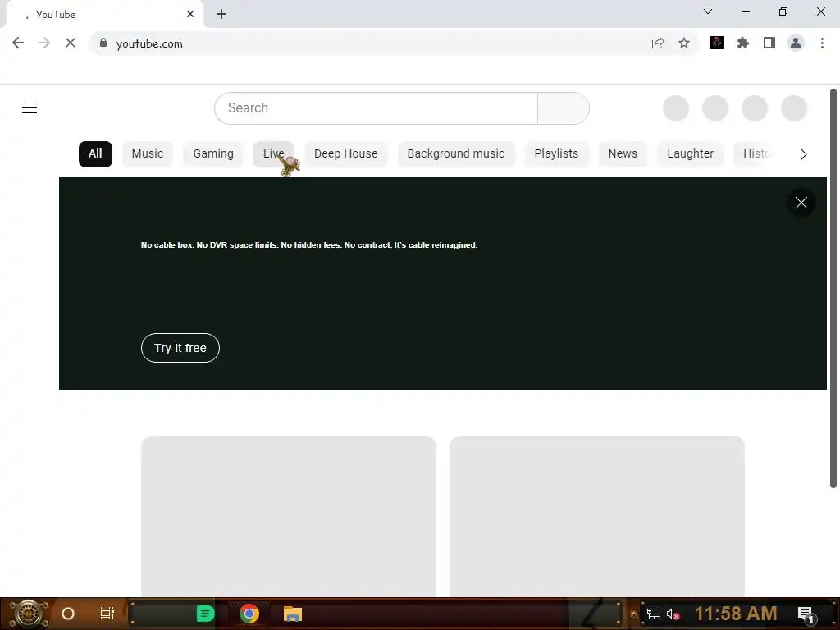Open the Extensions puzzle-piece menu

(743, 43)
